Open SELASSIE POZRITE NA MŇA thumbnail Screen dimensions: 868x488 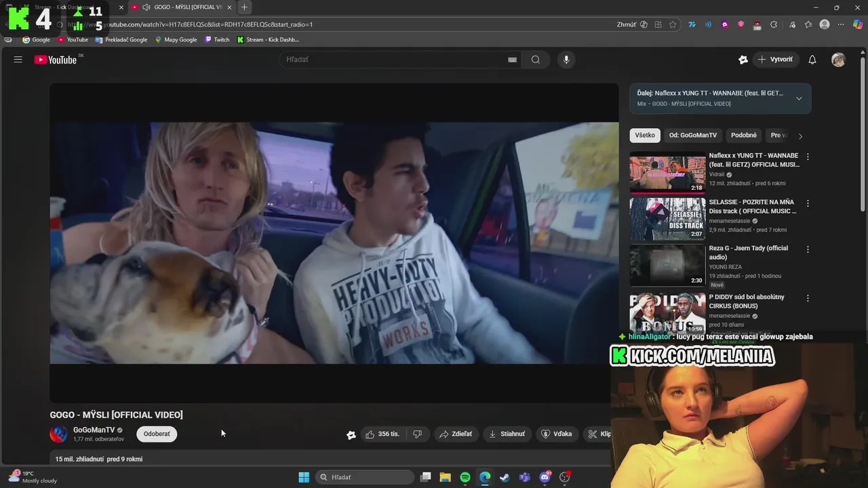tap(667, 219)
